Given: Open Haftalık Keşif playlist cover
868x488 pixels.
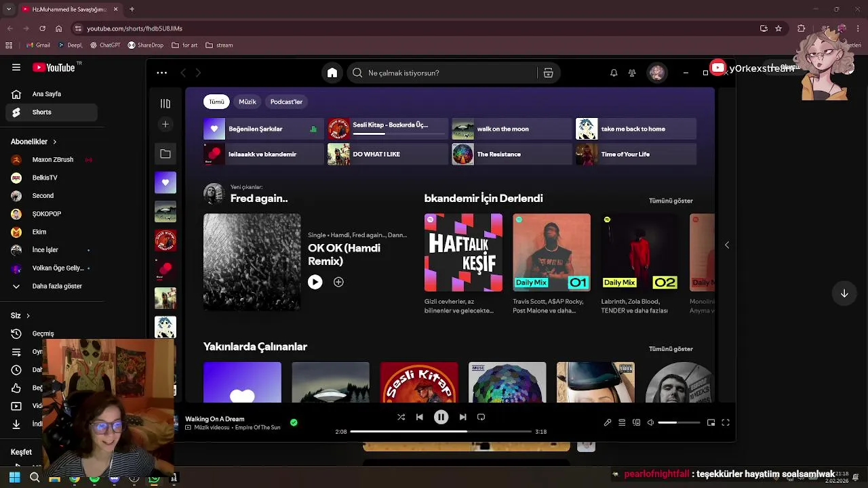Looking at the screenshot, I should point(463,252).
